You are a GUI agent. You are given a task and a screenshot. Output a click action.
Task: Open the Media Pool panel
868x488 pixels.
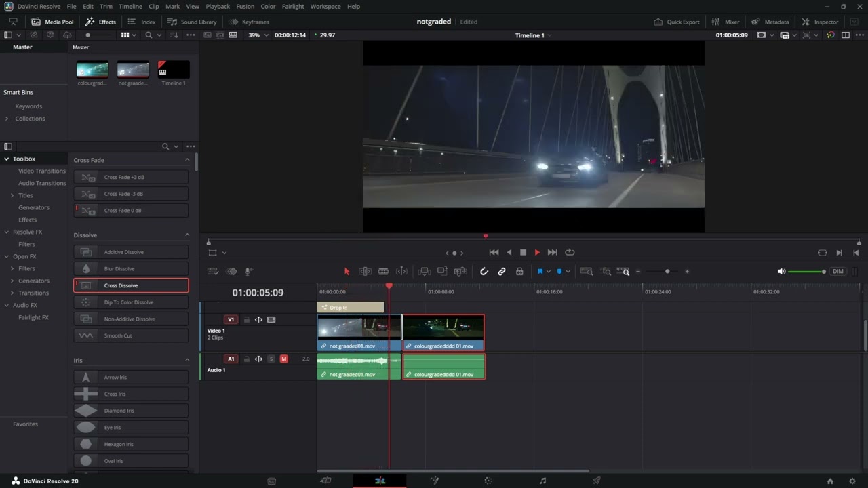52,22
